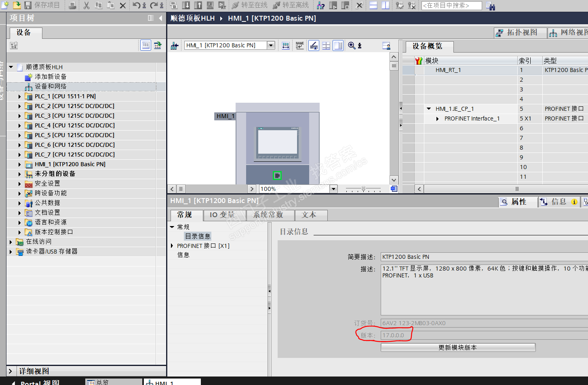The width and height of the screenshot is (588, 385).
Task: Expand the 在线访问 node
Action: [11, 242]
